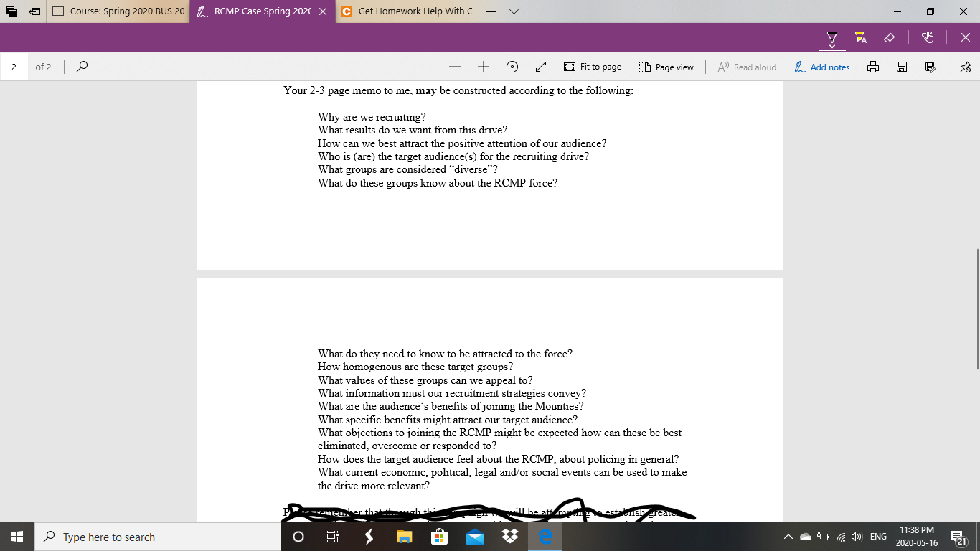Click "What specific benefits might attract our target audience?"
980x551 pixels.
coord(448,420)
